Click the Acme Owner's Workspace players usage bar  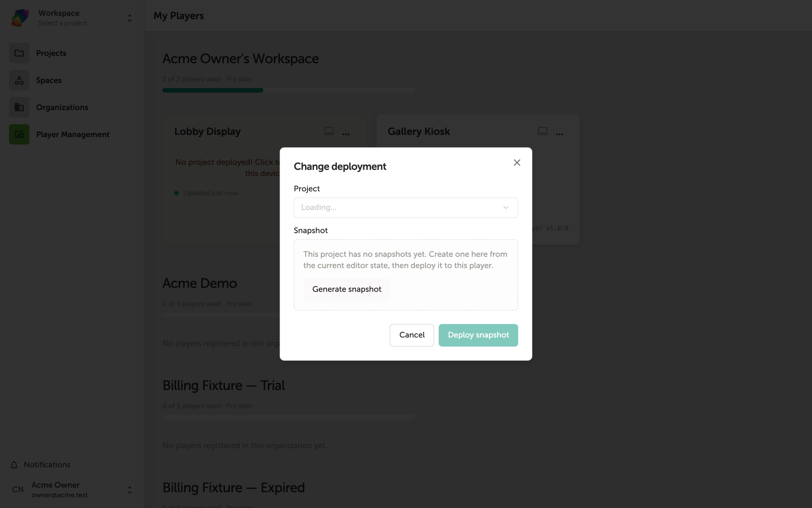(288, 90)
